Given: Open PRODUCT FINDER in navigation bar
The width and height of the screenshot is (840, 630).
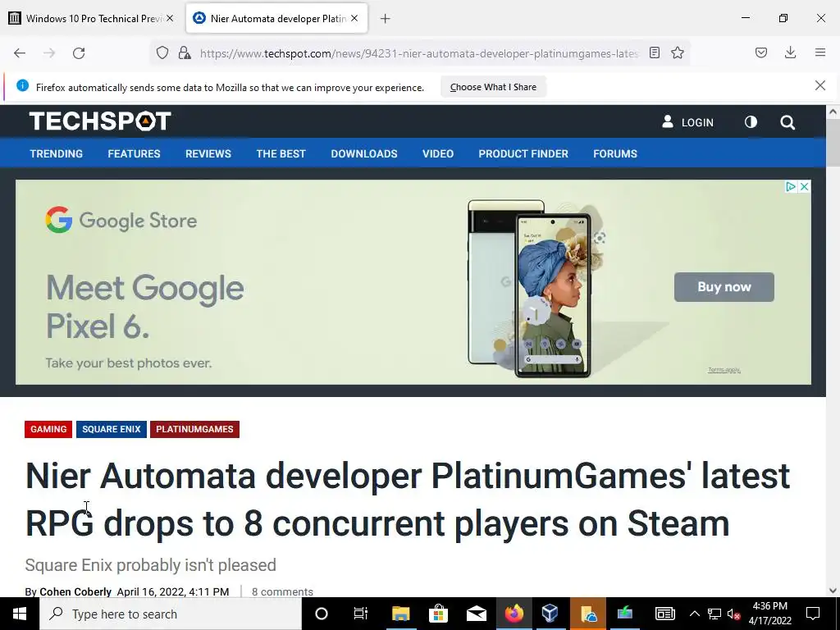Looking at the screenshot, I should pos(523,153).
